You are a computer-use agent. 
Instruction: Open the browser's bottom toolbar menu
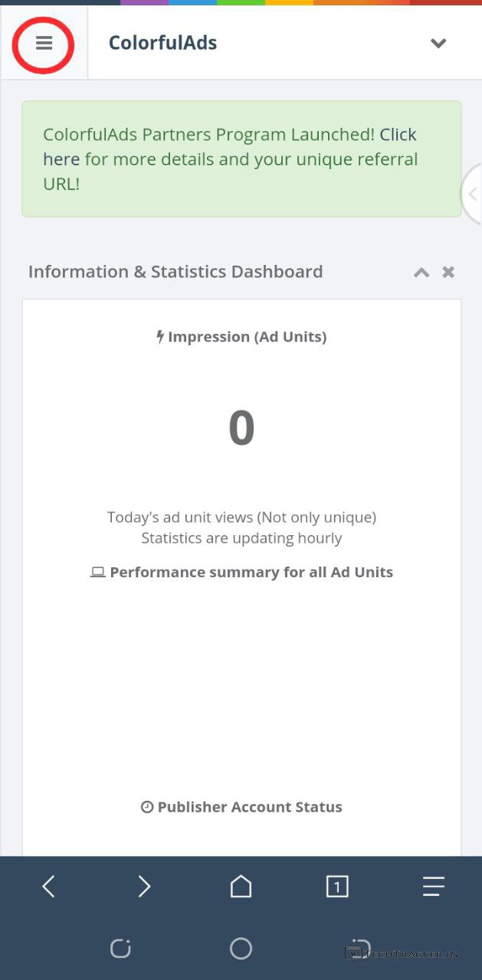434,887
